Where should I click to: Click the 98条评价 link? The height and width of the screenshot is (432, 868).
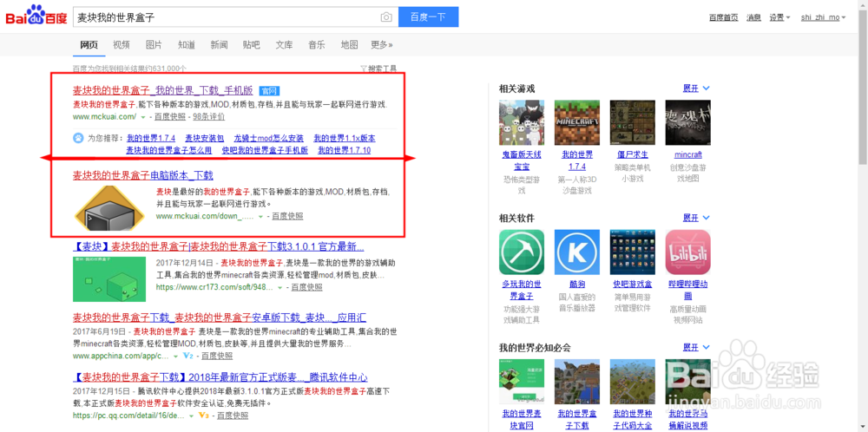pyautogui.click(x=208, y=117)
